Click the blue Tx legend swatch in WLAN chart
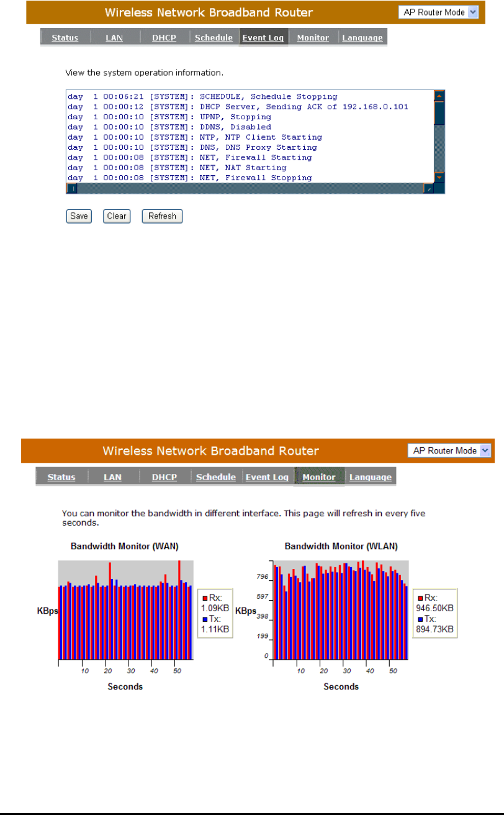The height and width of the screenshot is (815, 504). tap(420, 620)
